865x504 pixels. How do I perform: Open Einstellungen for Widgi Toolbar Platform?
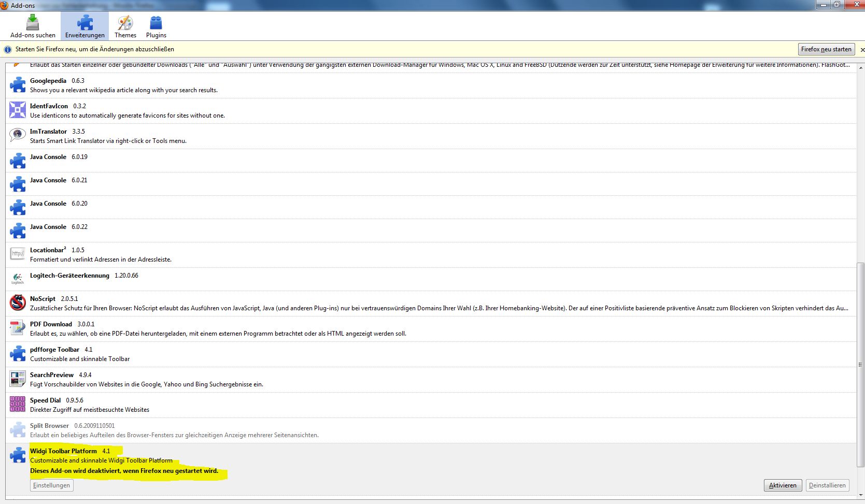(x=51, y=485)
